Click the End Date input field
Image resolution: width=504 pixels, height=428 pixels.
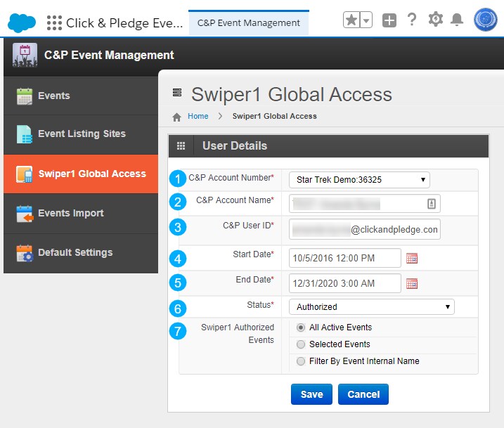(x=345, y=283)
